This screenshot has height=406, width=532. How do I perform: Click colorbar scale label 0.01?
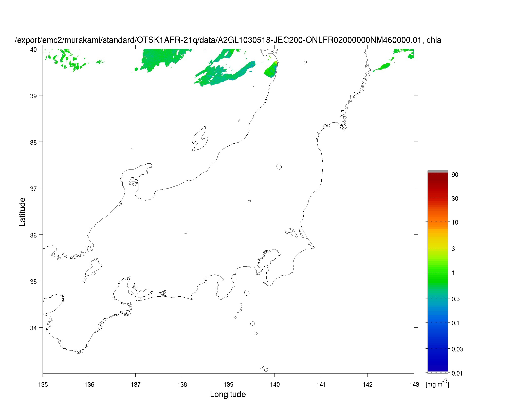click(457, 373)
